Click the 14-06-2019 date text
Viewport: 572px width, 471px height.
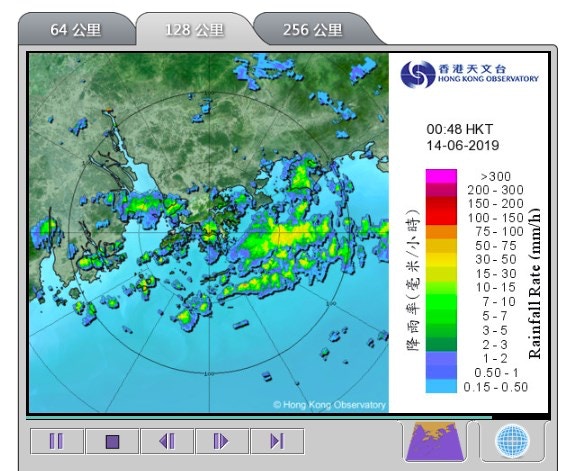click(463, 146)
